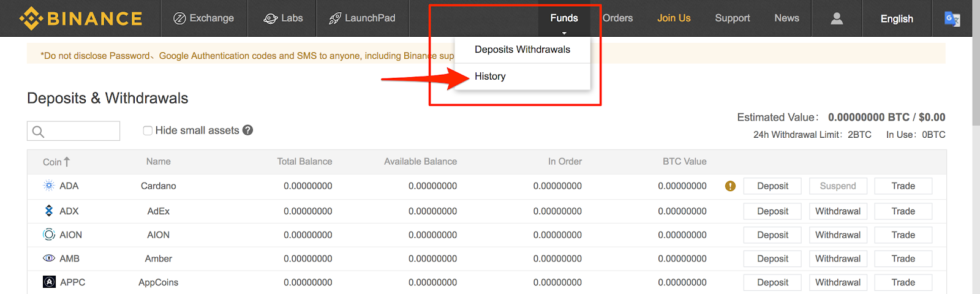Open the Labs menu item
Viewport: 980px width, 294px height.
[283, 18]
